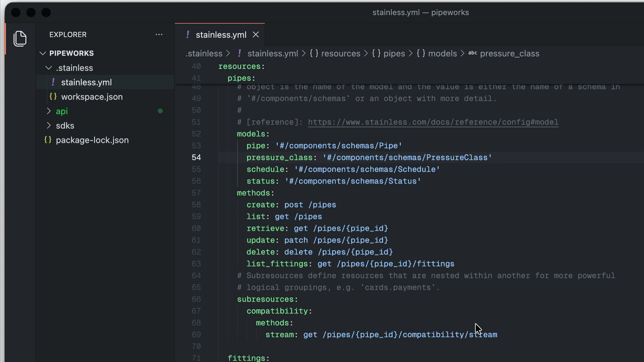The width and height of the screenshot is (644, 362).
Task: Close the stainless.yml editor tab
Action: 256,35
